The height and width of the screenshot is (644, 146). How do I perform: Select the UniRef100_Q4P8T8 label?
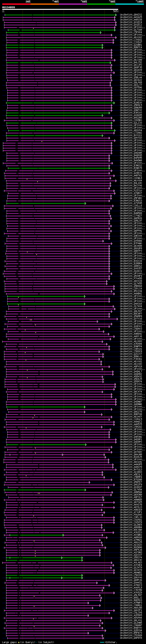pyautogui.click(x=131, y=638)
